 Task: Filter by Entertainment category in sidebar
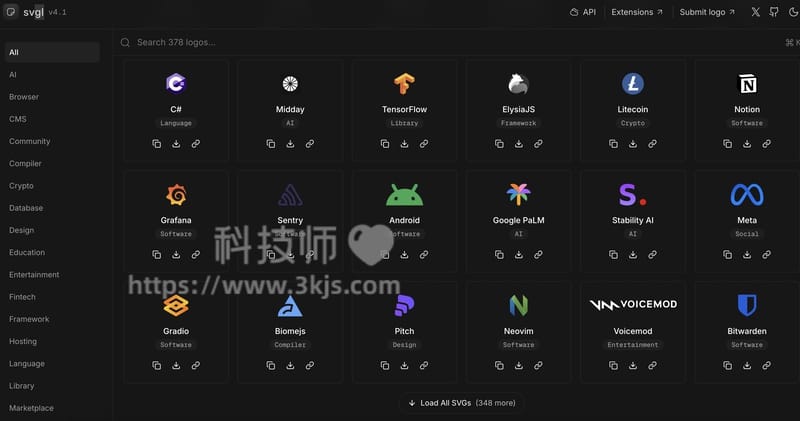click(34, 275)
